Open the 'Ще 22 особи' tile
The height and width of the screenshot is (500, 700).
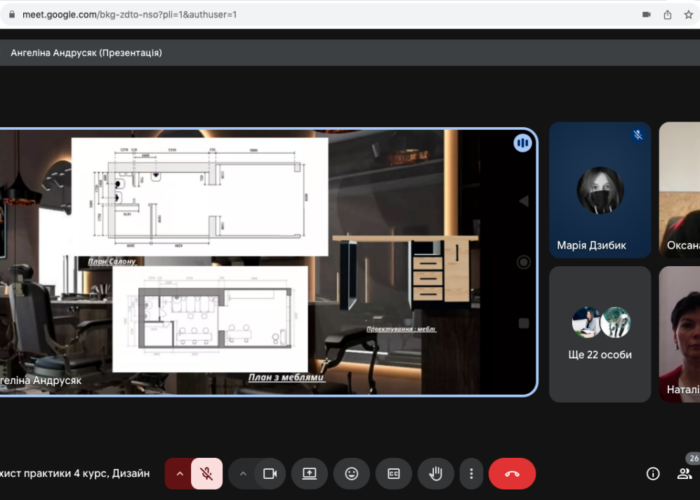[600, 334]
